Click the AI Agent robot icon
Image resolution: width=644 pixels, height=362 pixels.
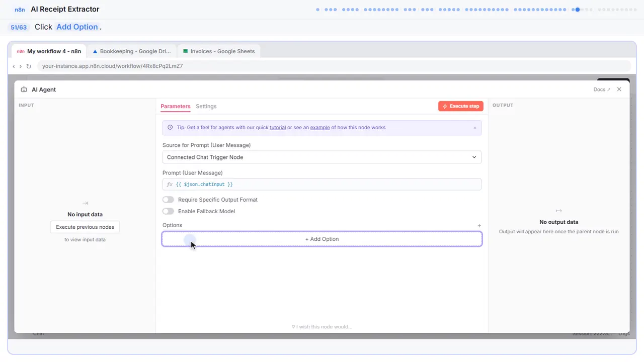[24, 89]
